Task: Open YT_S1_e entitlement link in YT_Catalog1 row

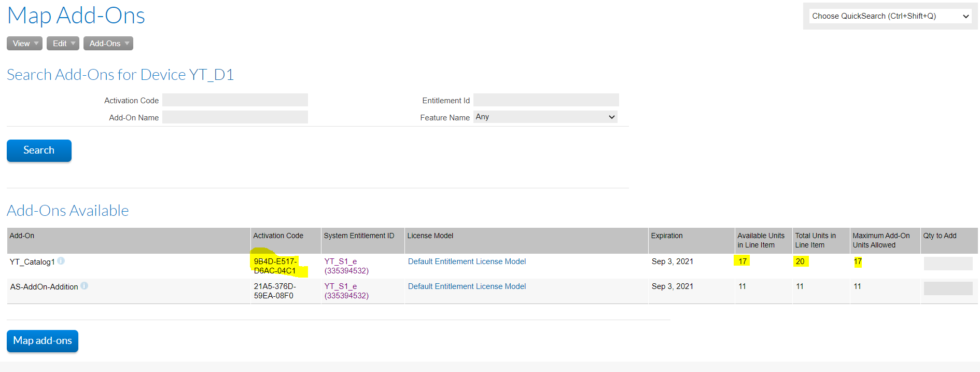Action: click(x=346, y=266)
